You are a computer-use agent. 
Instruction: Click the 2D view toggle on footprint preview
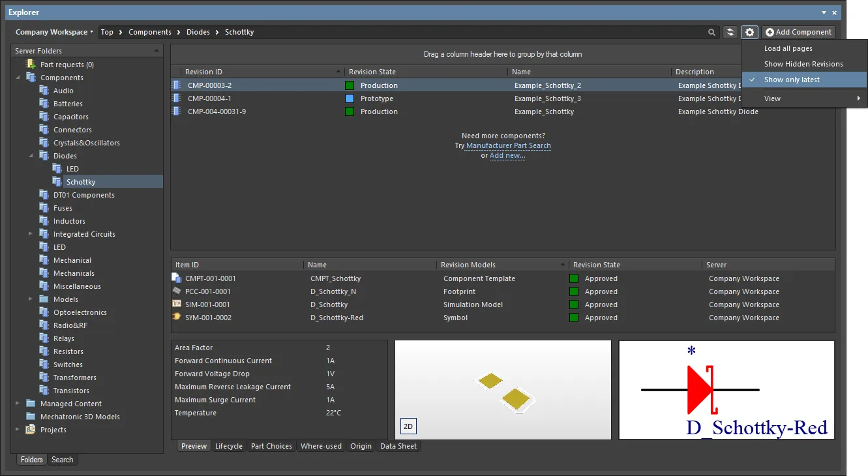408,426
